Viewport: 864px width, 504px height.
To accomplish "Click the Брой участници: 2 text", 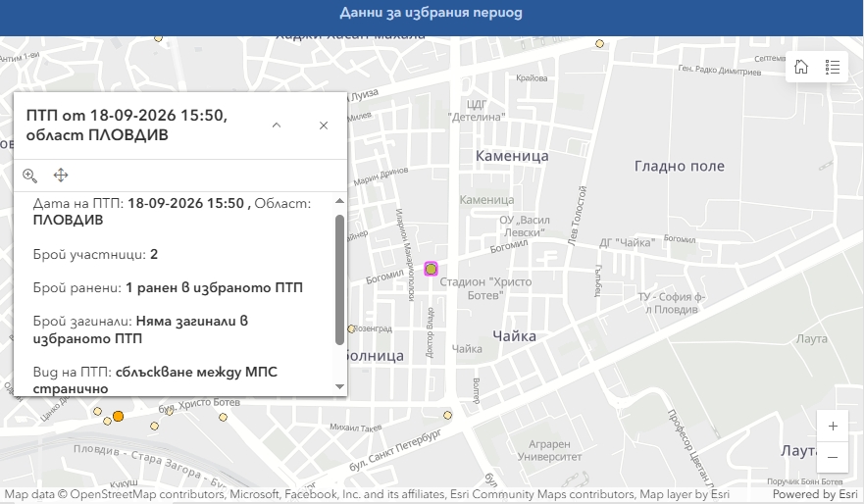I will click(x=95, y=254).
